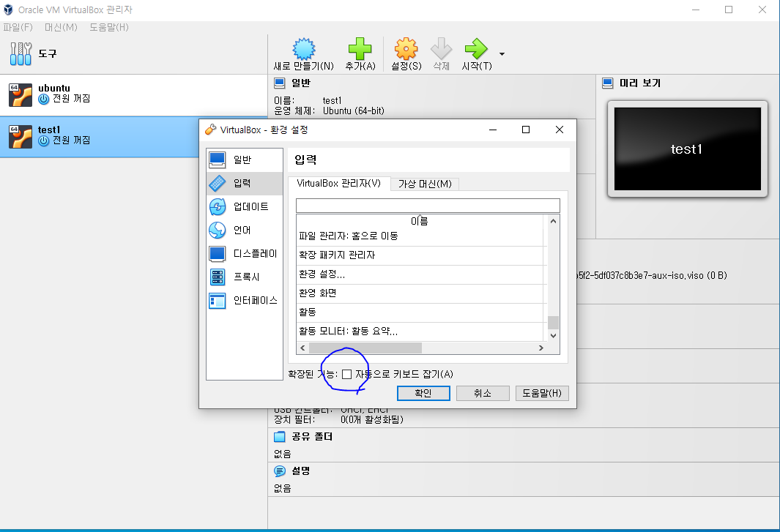This screenshot has height=532, width=780.
Task: Click the shortcut list scroll down arrow
Action: coord(553,336)
